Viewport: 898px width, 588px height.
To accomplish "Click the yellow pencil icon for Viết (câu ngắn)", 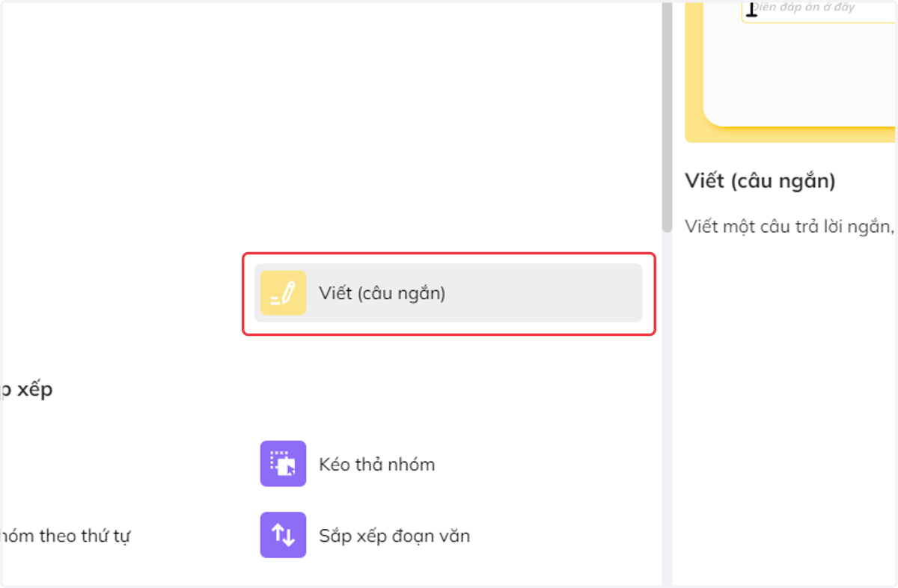I will pyautogui.click(x=283, y=293).
